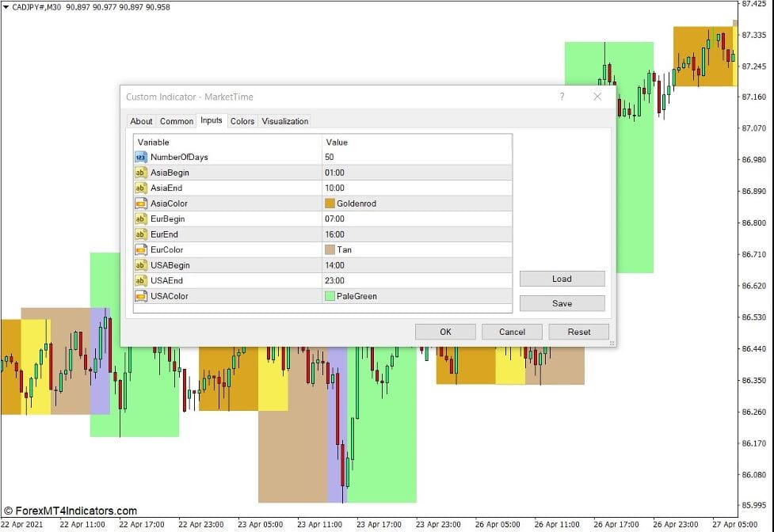Open the CADJPY chart dropdown arrow

pos(7,6)
